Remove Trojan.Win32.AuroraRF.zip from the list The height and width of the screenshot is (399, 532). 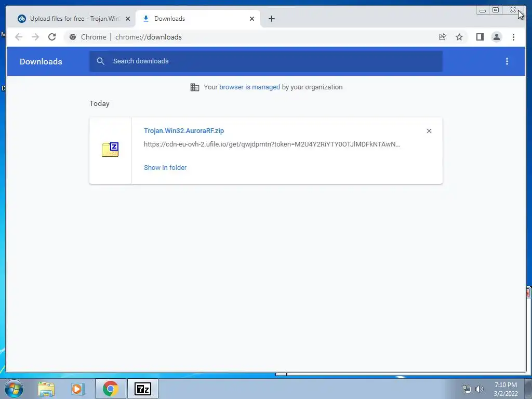coord(429,131)
